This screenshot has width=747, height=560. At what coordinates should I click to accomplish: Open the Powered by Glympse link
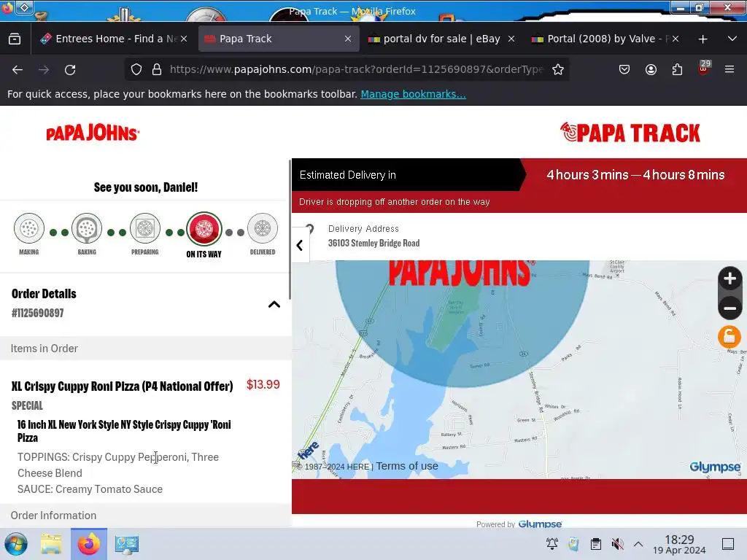(540, 524)
